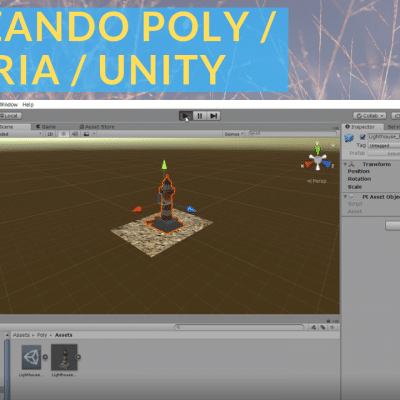Viewport: 400px width, 400px height.
Task: Click the orientation gizmo center cube
Action: tap(317, 160)
